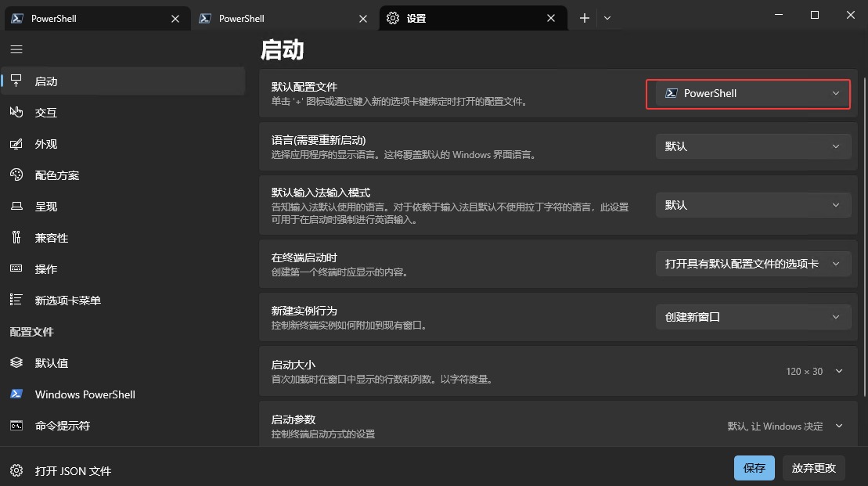Viewport: 868px width, 486px height.
Task: Select the Windows PowerShell profile in sidebar
Action: coord(85,394)
